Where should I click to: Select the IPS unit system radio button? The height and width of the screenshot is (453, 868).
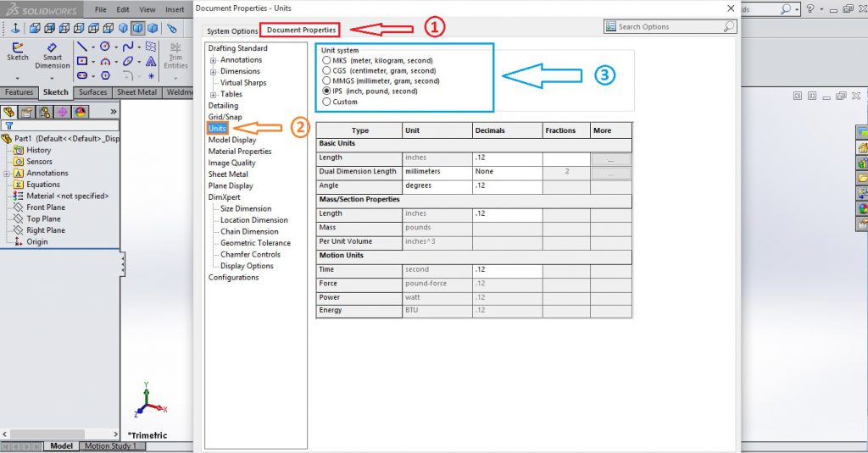(x=326, y=91)
